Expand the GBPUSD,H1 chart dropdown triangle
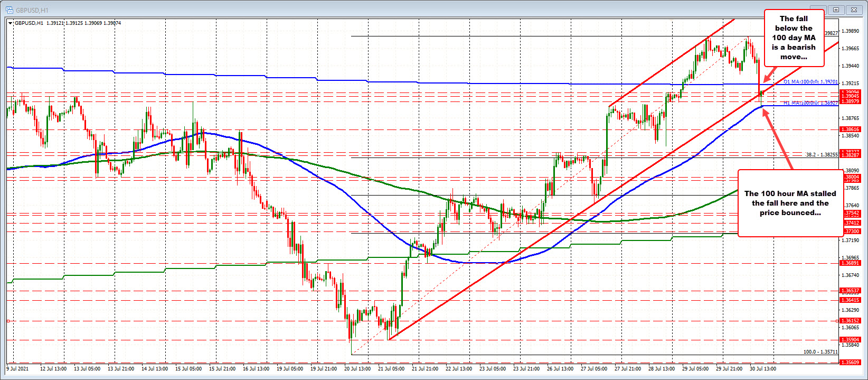The height and width of the screenshot is (380, 868). point(11,23)
